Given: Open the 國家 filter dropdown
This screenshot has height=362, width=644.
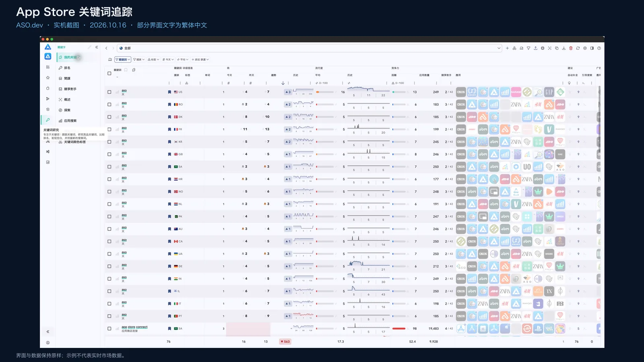Looking at the screenshot, I should point(139,60).
